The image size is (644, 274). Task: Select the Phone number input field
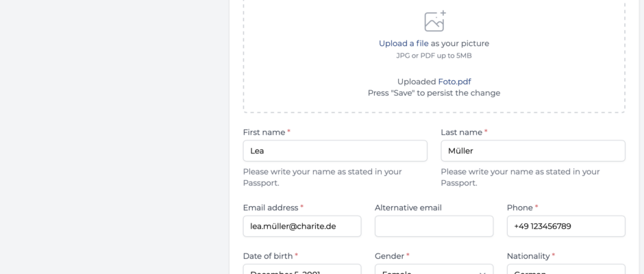566,226
